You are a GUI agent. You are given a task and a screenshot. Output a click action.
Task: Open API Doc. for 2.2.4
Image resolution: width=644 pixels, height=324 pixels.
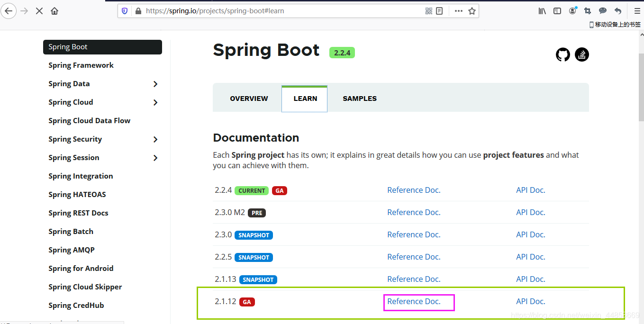[x=531, y=190]
